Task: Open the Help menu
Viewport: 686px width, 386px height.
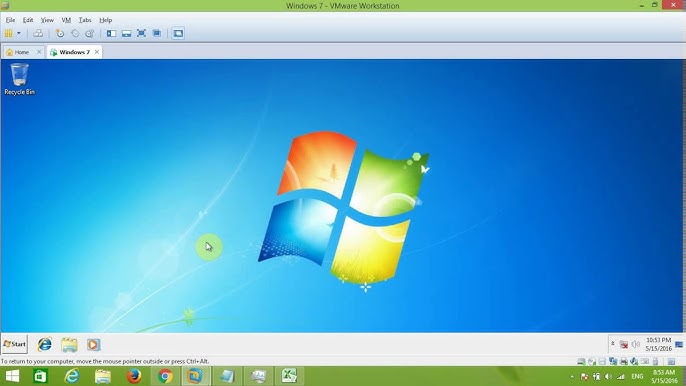Action: coord(105,20)
